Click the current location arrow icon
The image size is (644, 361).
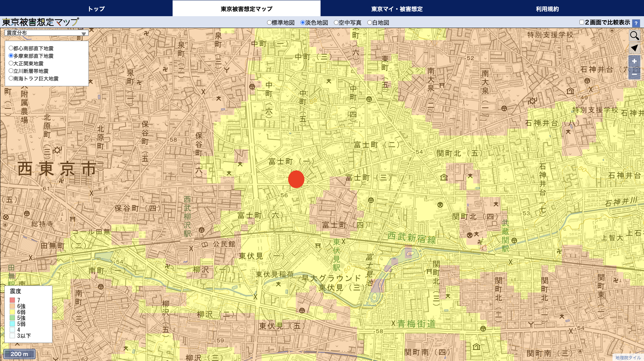coord(634,48)
